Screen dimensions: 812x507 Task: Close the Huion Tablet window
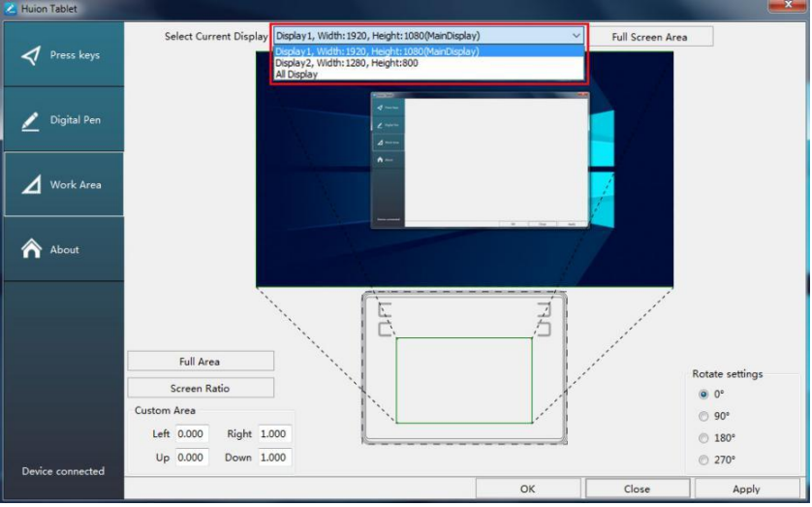click(x=787, y=5)
